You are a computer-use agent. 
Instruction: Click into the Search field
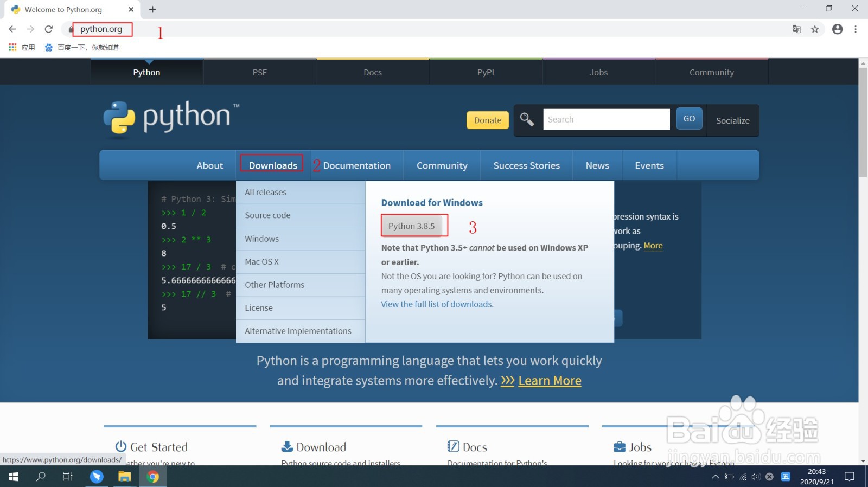coord(607,119)
